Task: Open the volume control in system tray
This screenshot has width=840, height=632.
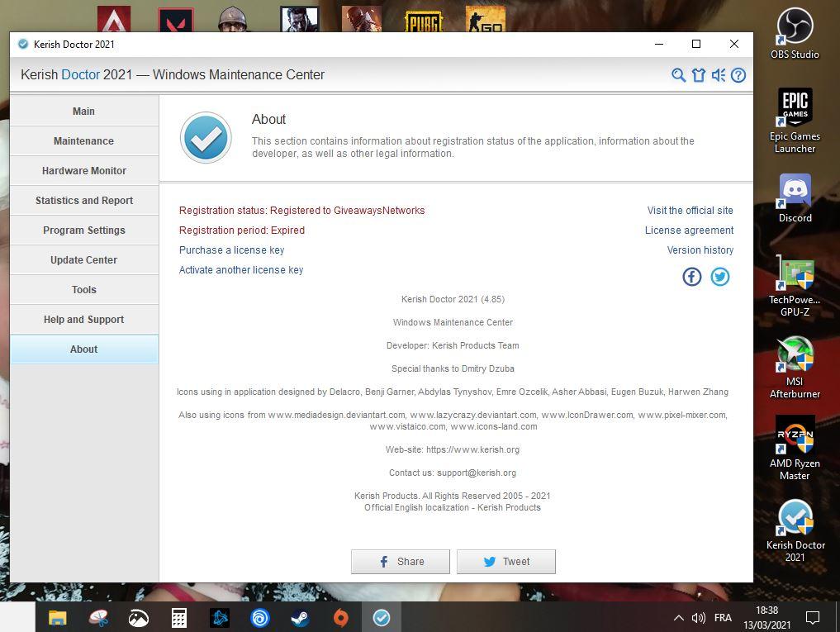Action: tap(698, 618)
